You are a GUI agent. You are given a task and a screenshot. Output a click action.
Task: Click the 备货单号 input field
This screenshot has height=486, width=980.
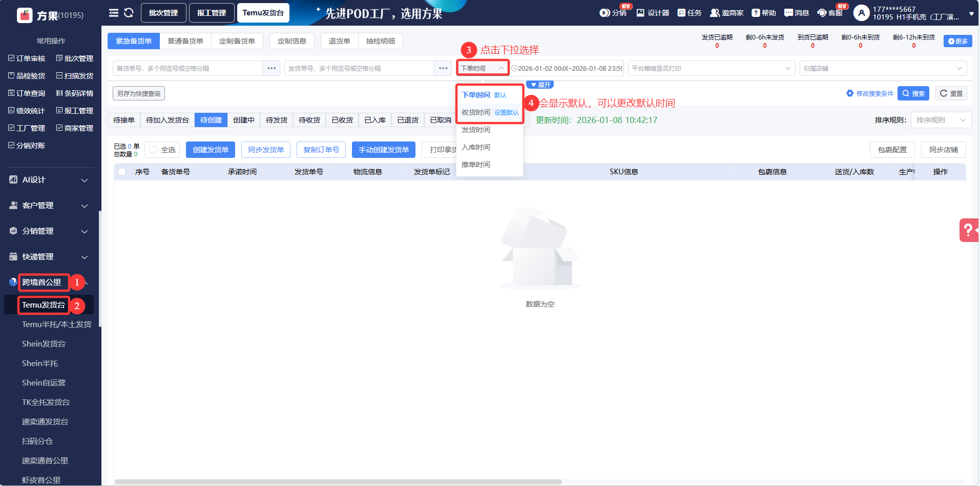[187, 68]
